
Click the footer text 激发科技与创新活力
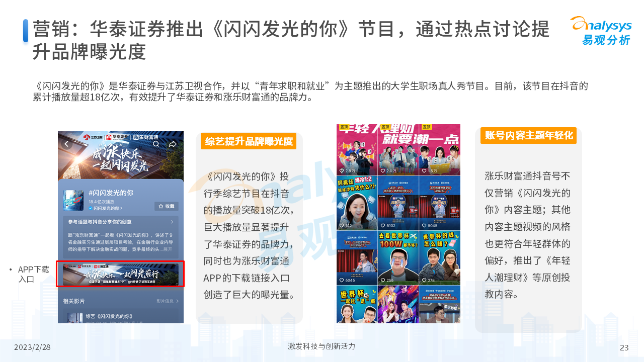coord(321,346)
